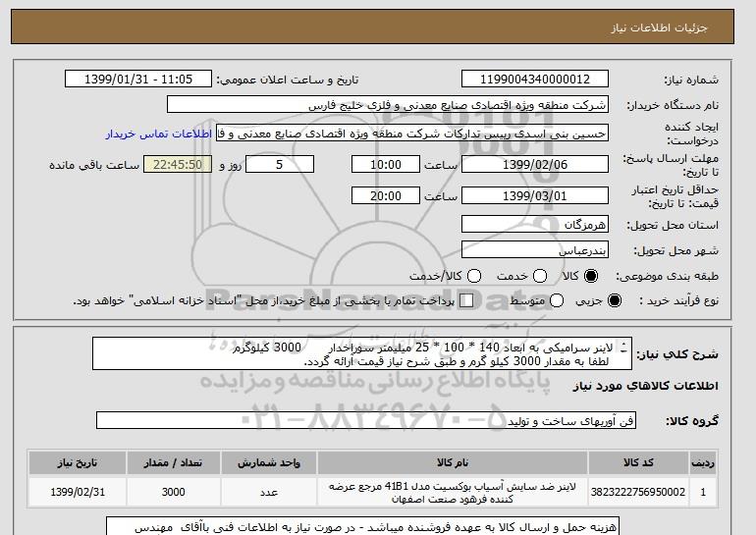This screenshot has width=756, height=535.
Task: Select the خدمت radio button
Action: point(540,276)
